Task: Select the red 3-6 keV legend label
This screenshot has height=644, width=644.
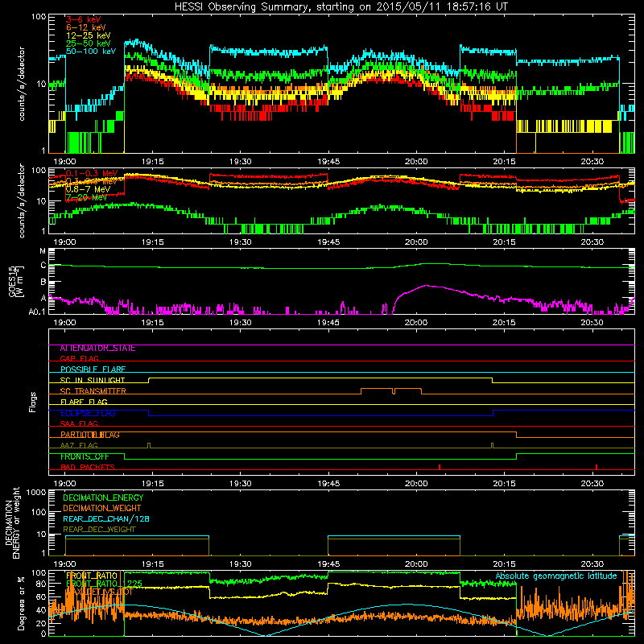Action: [84, 19]
